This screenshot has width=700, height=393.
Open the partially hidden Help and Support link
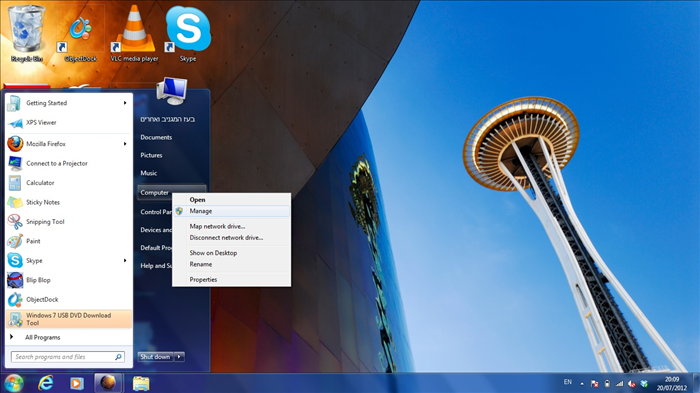tap(155, 266)
